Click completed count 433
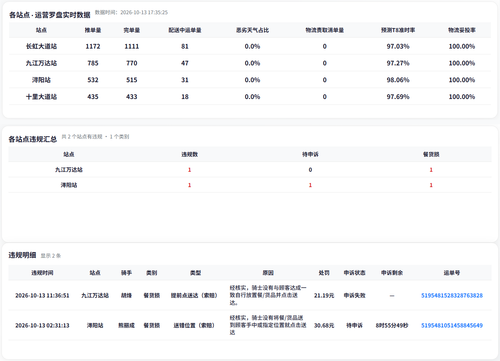The height and width of the screenshot is (361, 500). 132,97
